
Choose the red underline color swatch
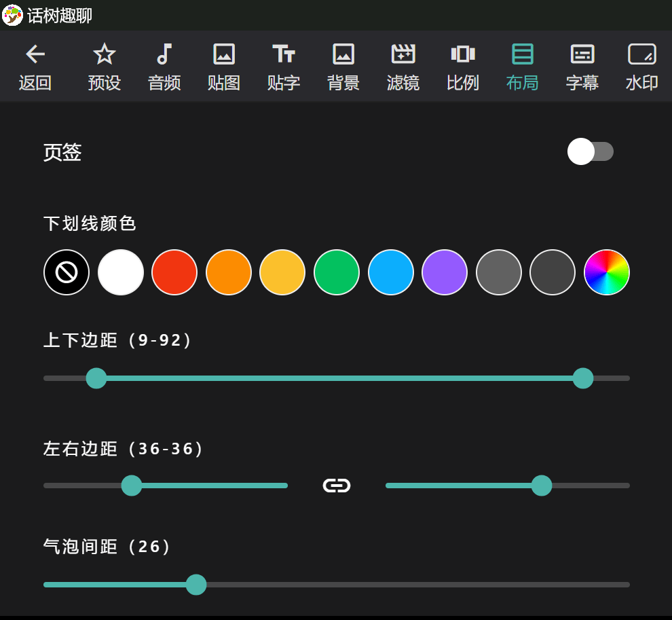[x=174, y=272]
